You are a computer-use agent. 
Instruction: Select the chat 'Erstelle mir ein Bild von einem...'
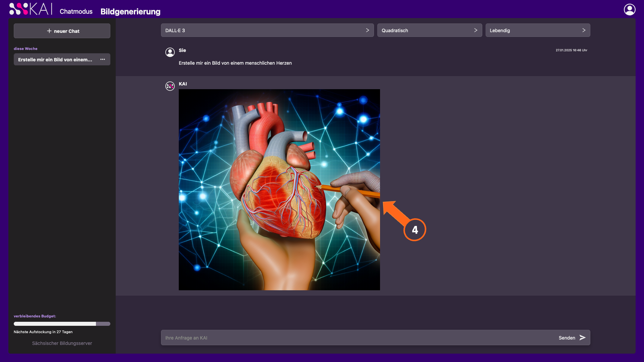pos(62,59)
